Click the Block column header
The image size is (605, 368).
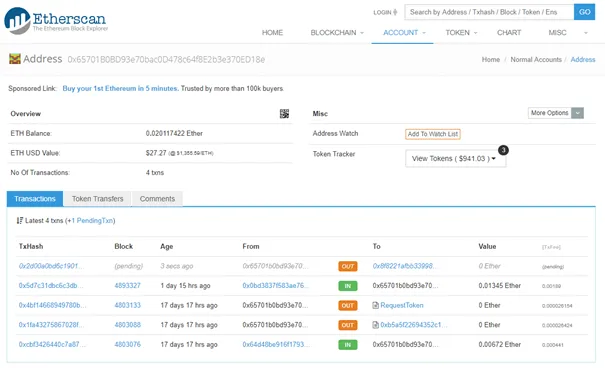[123, 246]
